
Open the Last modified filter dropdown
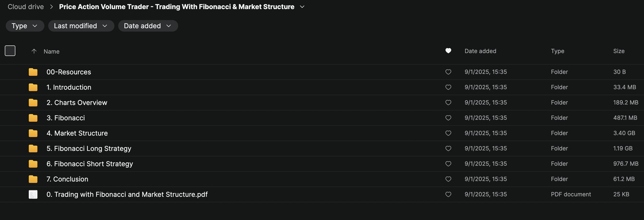81,26
